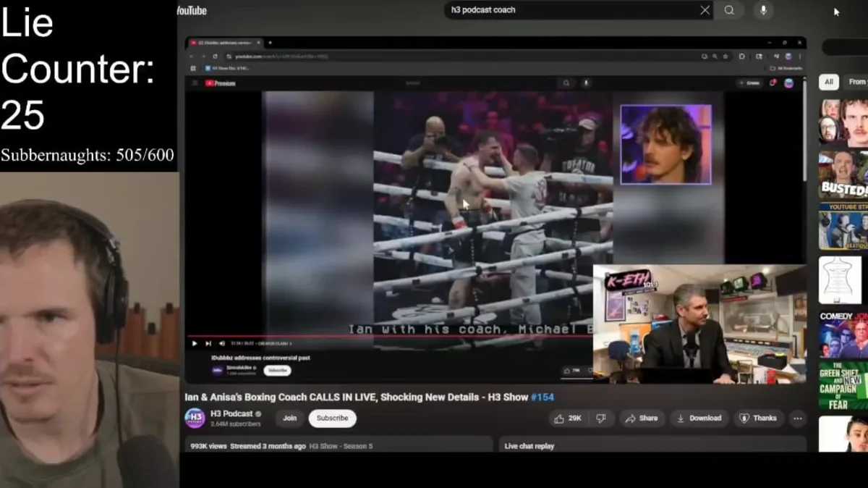Screen dimensions: 868x488
Task: Open the 'BUSTED!' recommended video thumbnail
Action: [x=843, y=174]
